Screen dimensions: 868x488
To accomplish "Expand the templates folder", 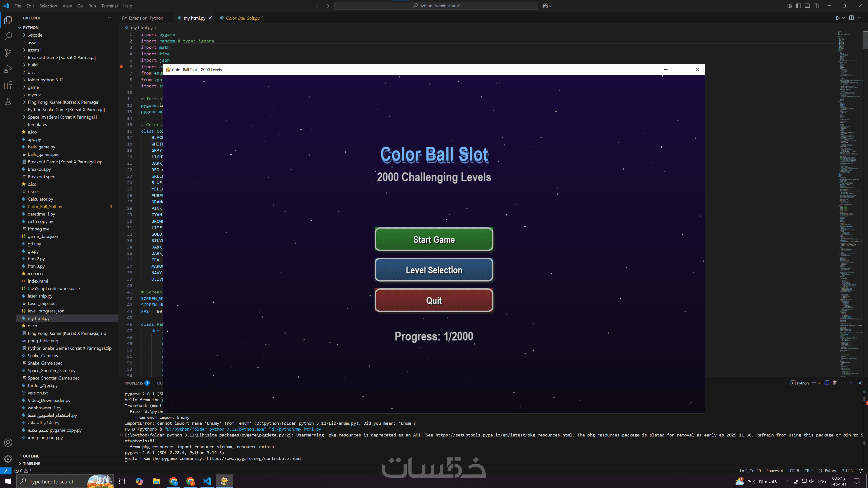I will click(x=37, y=125).
